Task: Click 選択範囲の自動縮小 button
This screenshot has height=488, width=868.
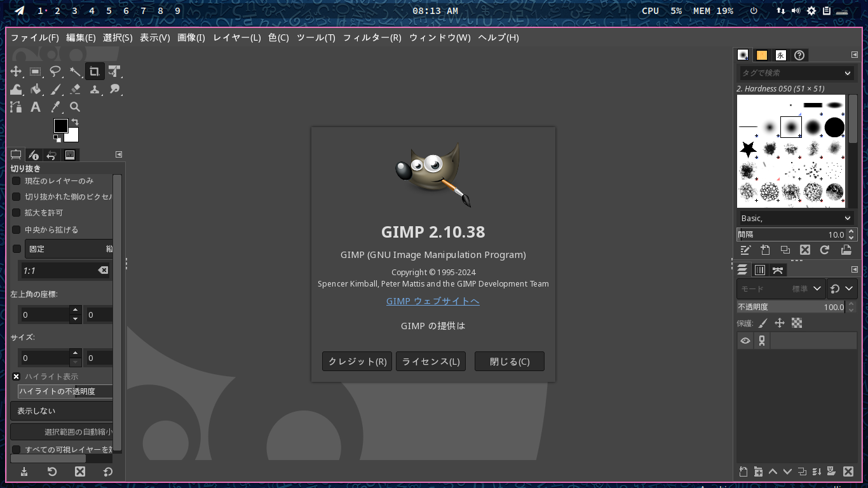Action: pos(62,432)
